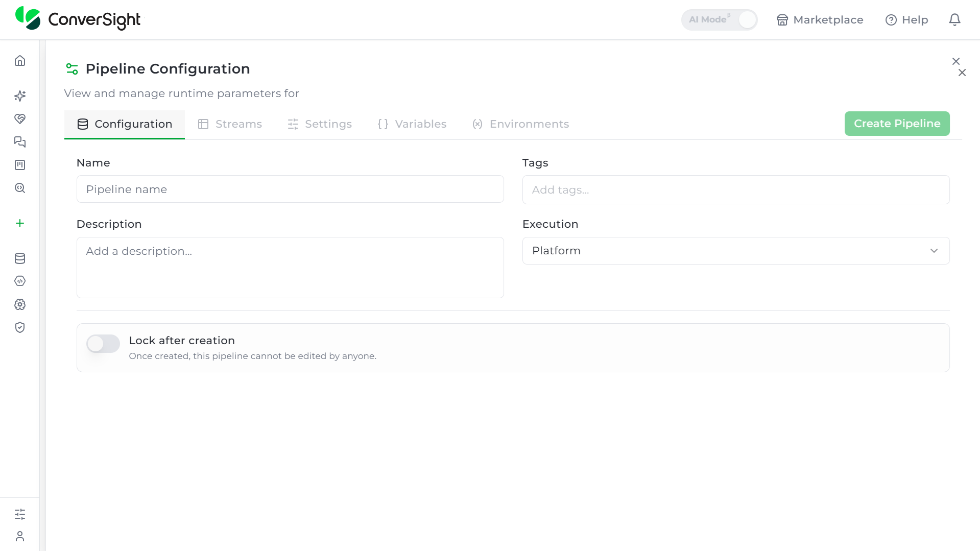Open the Help link

pos(906,20)
